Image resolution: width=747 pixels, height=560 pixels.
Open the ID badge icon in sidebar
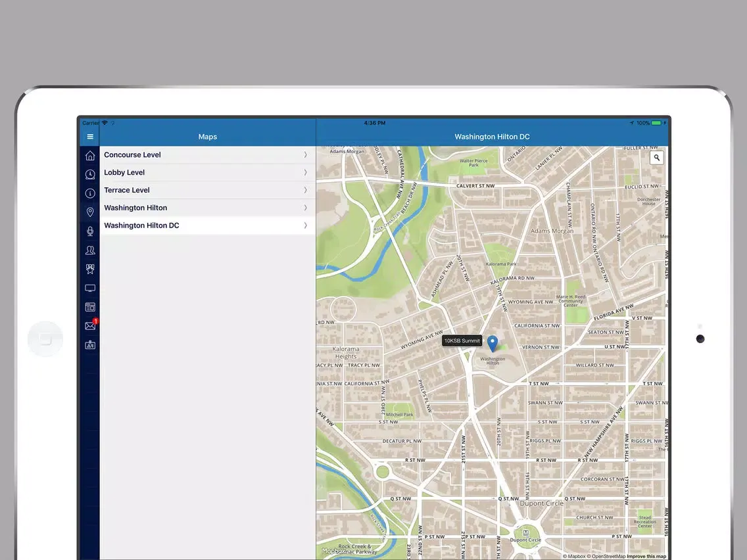coord(90,345)
